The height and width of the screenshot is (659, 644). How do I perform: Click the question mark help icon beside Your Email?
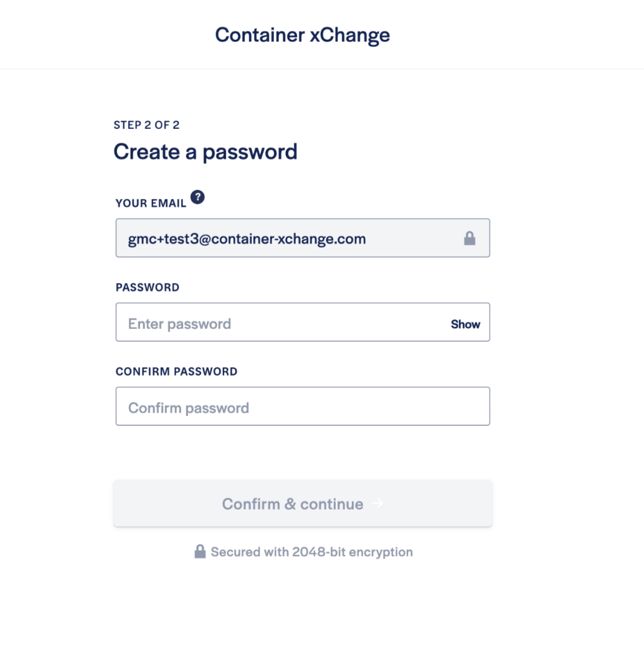[x=197, y=197]
